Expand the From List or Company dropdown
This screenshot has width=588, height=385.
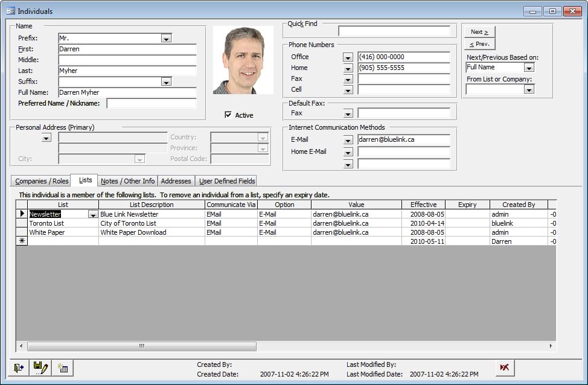[529, 89]
